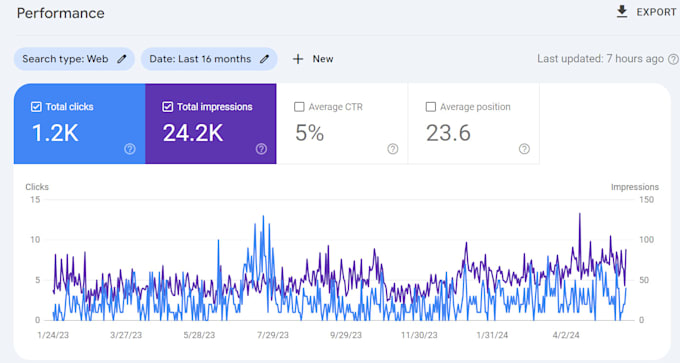Open help icon on Total clicks card
Screen dimensions: 680x363
point(130,149)
